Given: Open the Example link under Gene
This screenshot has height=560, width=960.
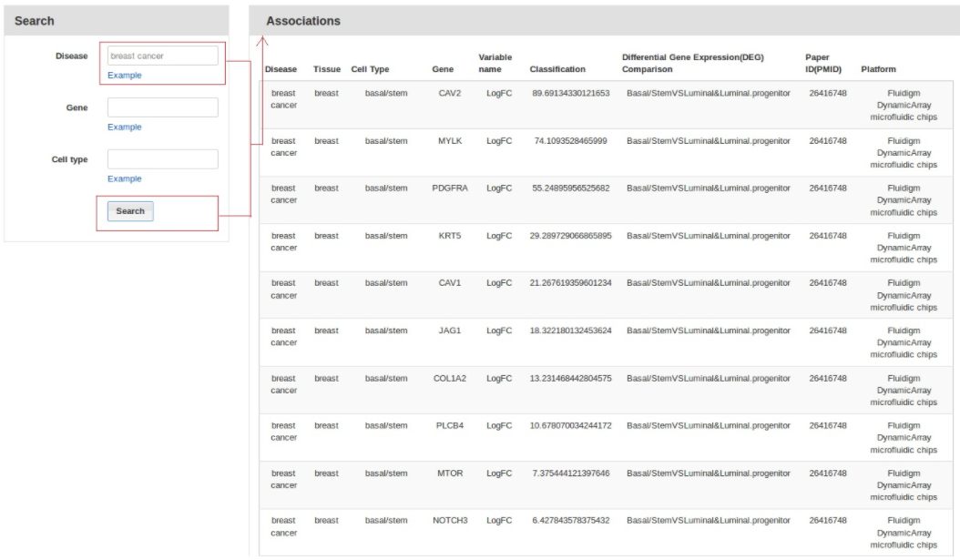Looking at the screenshot, I should pyautogui.click(x=124, y=127).
